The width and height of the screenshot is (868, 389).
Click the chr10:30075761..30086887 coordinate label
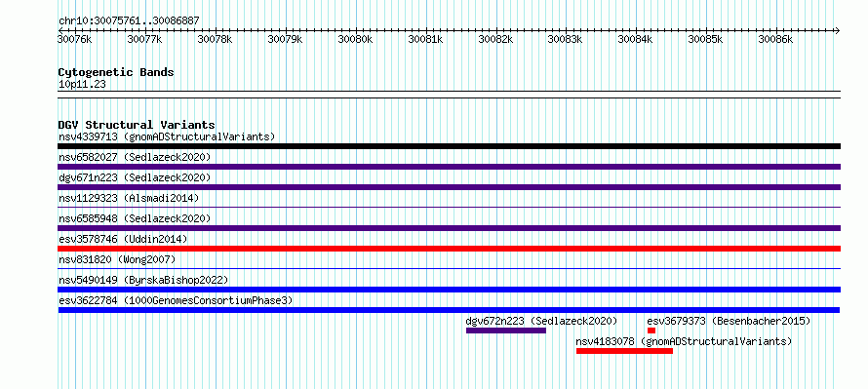[x=129, y=21]
